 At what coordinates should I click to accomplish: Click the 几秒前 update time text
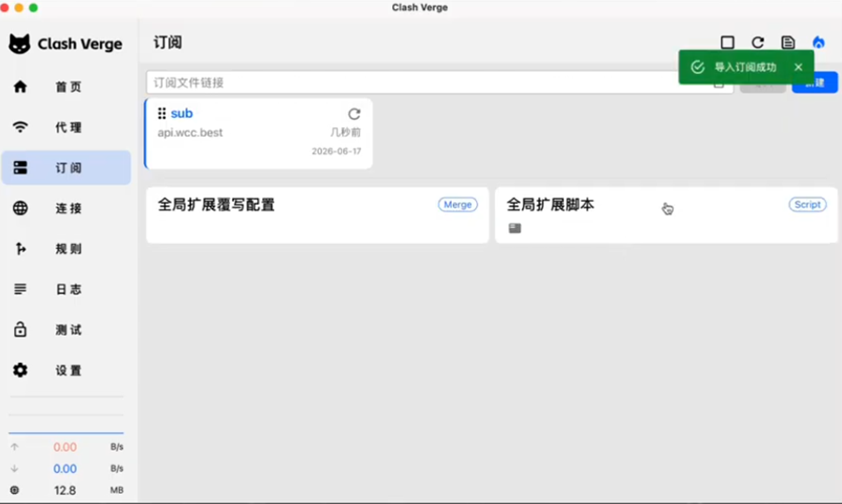[x=345, y=132]
